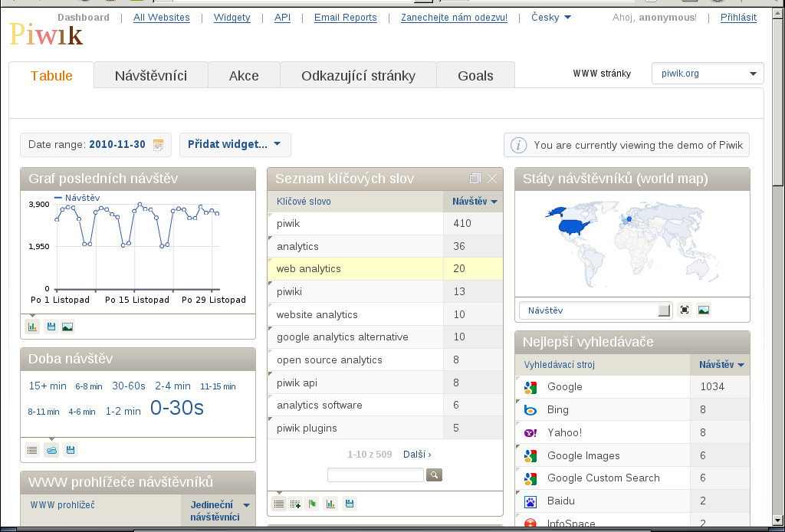The width and height of the screenshot is (785, 532).
Task: Click the piwik plugins keyword row
Action: click(385, 428)
